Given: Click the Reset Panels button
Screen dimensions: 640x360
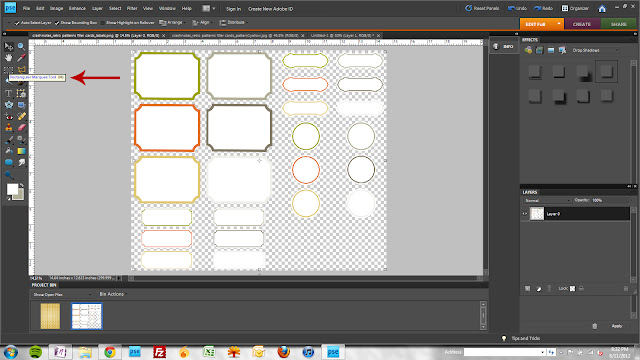Looking at the screenshot, I should 482,8.
